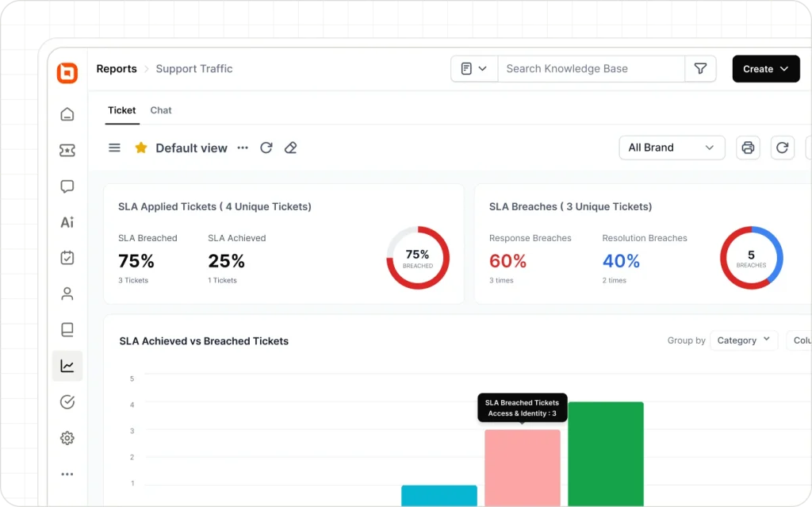Click the pink SLA breached bar
This screenshot has height=507, width=812.
pyautogui.click(x=523, y=467)
